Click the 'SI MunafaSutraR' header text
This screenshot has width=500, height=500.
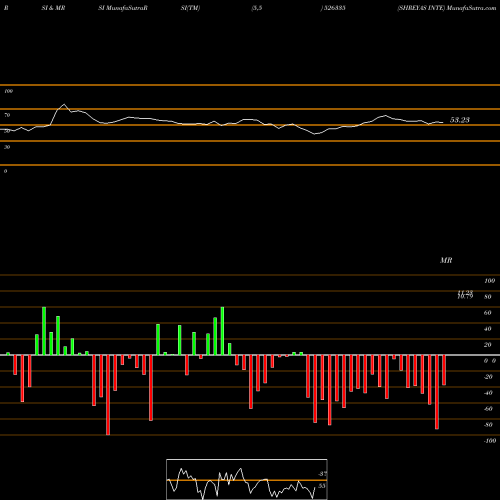[x=123, y=8]
